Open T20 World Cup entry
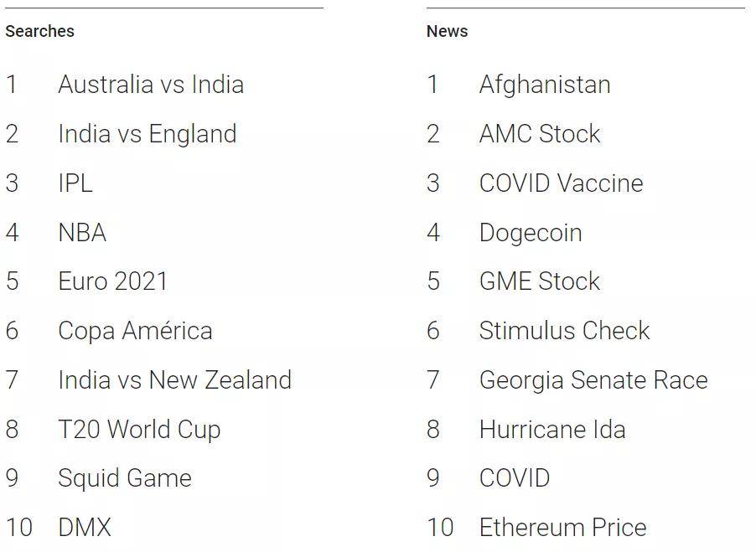 (139, 429)
